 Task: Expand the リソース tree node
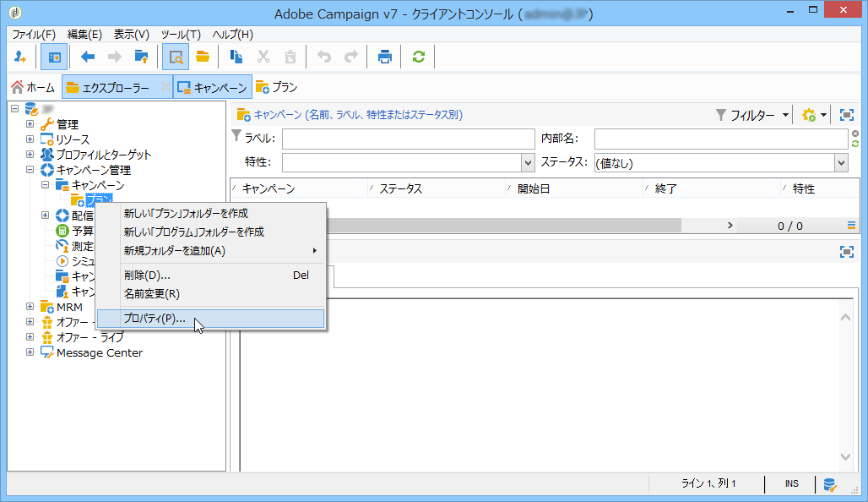(30, 139)
